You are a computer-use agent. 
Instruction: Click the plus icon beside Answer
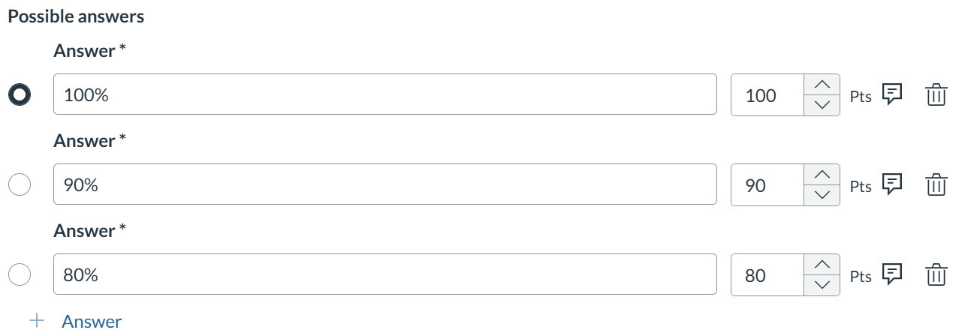click(x=37, y=321)
